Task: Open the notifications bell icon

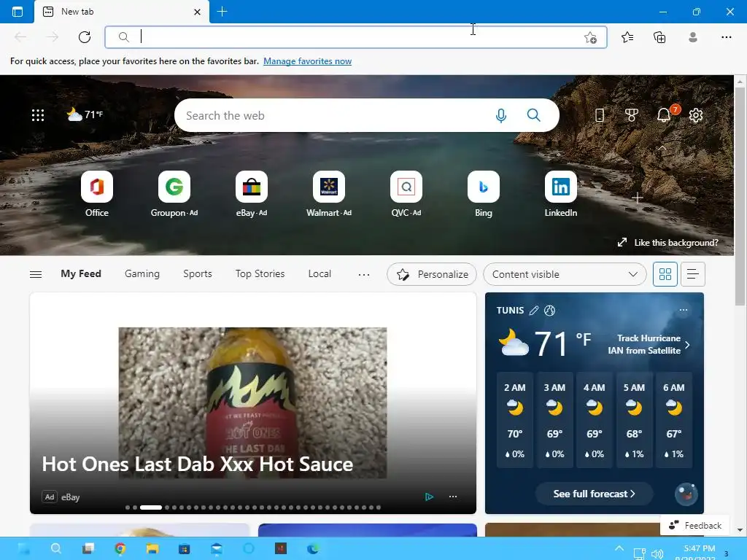Action: coord(664,114)
